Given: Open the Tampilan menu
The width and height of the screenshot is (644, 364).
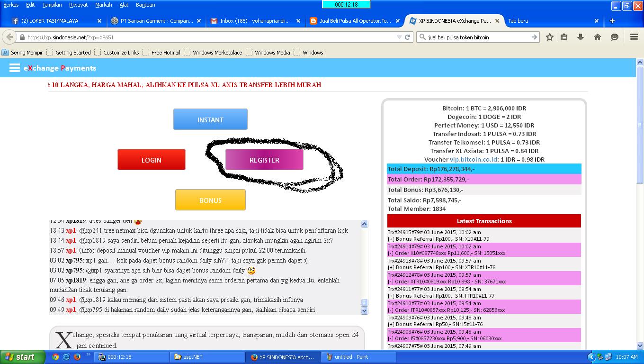Looking at the screenshot, I should coord(52,5).
